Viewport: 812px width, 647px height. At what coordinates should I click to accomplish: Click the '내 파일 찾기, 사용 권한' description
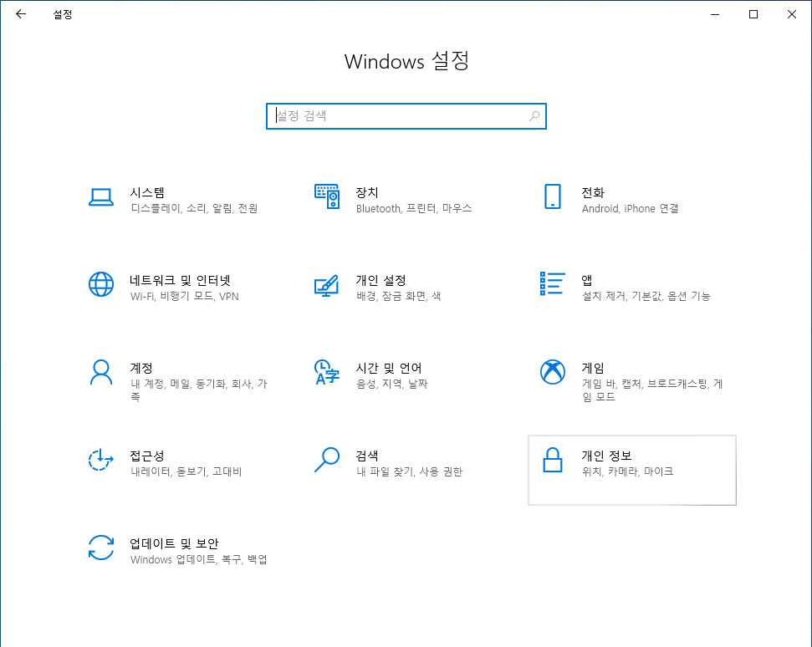[x=409, y=471]
